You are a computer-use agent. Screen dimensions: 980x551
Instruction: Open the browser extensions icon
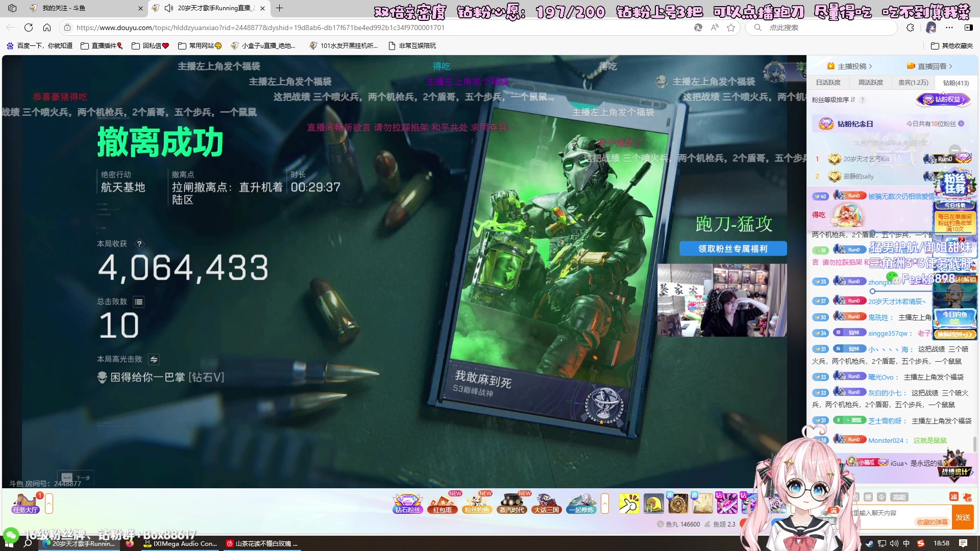[x=910, y=28]
